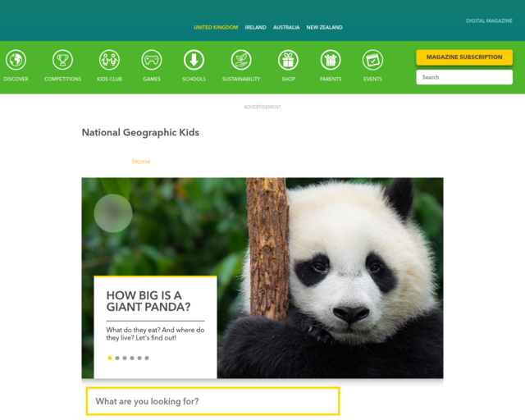Select the third carousel dot
Viewport: 525px width, 420px height.
point(125,358)
